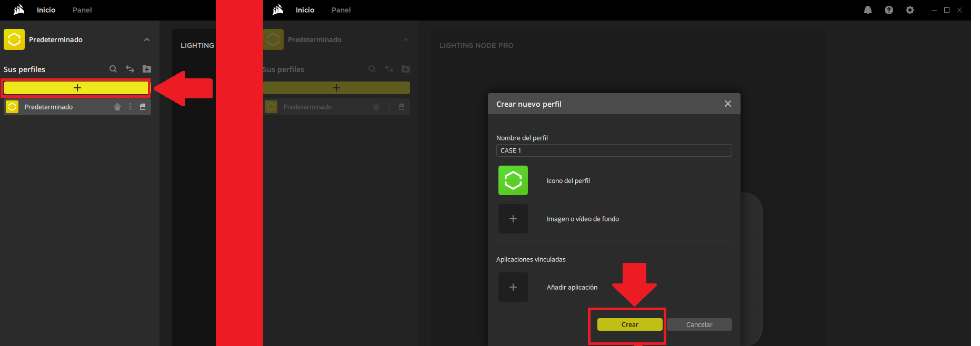Collapse the undimmed Predeterminado profile chevron
This screenshot has height=346, width=980.
click(147, 39)
